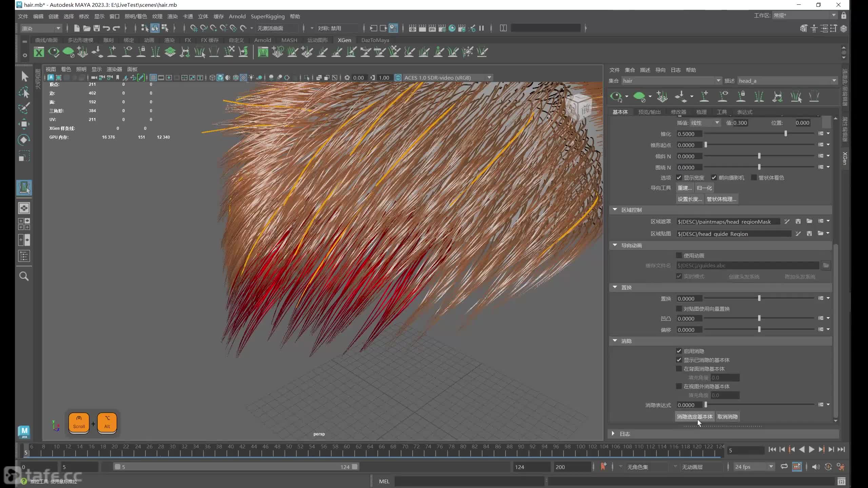
Task: Adjust the 倾斜 N slider handle
Action: tap(759, 156)
